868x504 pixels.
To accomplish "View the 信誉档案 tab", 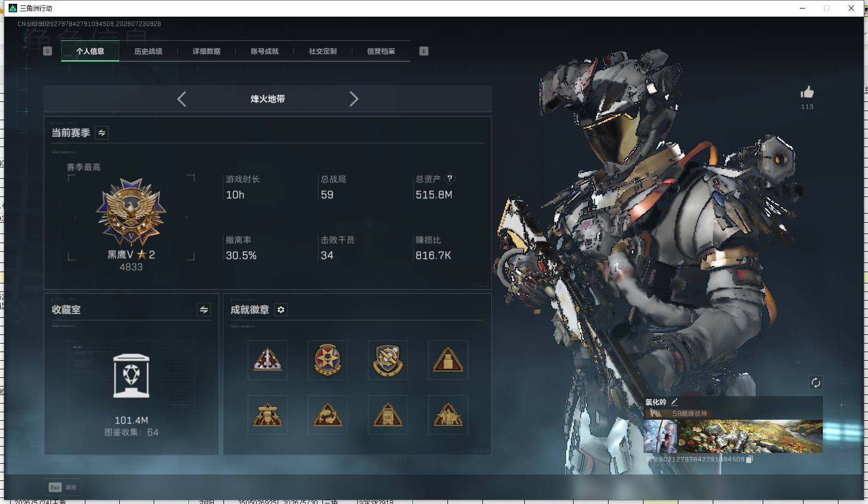I will pos(381,51).
